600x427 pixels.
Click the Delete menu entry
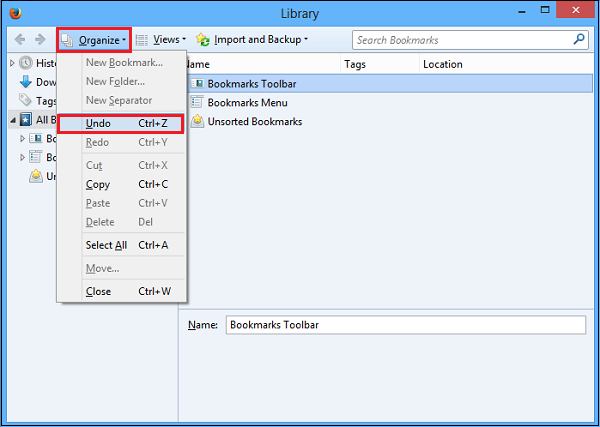121,222
